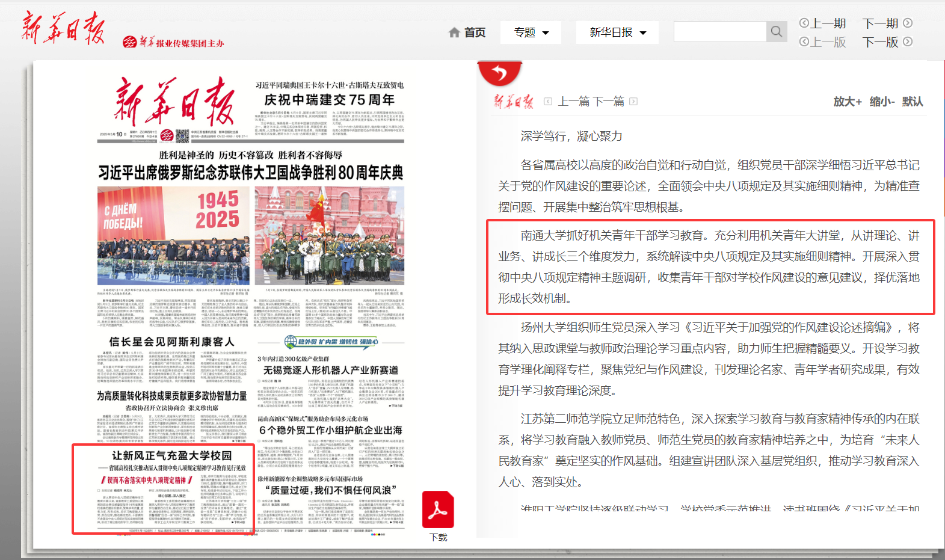Click the PDF download icon
The width and height of the screenshot is (945, 560).
[438, 509]
